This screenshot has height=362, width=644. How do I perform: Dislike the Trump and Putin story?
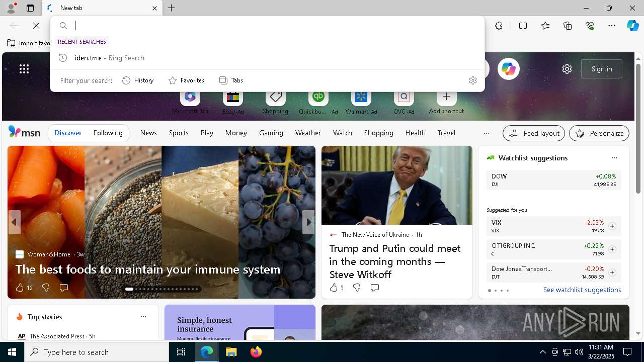[357, 288]
